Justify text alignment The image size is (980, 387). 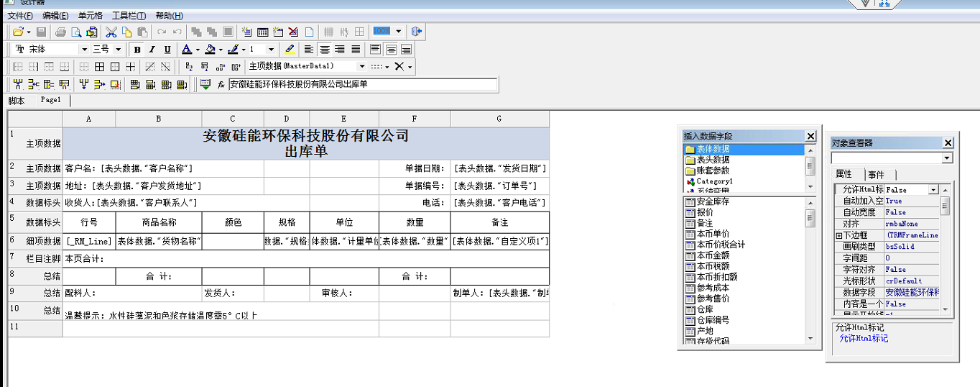tap(356, 50)
